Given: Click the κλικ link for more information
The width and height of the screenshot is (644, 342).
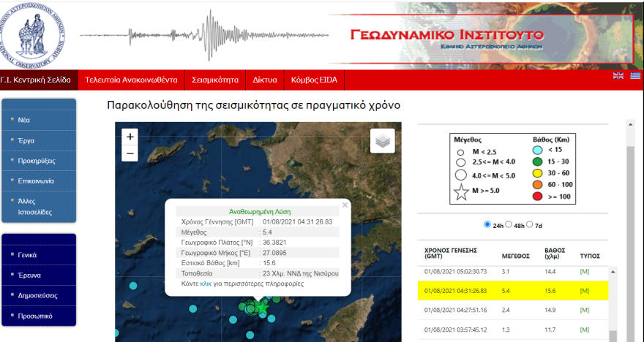Looking at the screenshot, I should click(x=206, y=284).
